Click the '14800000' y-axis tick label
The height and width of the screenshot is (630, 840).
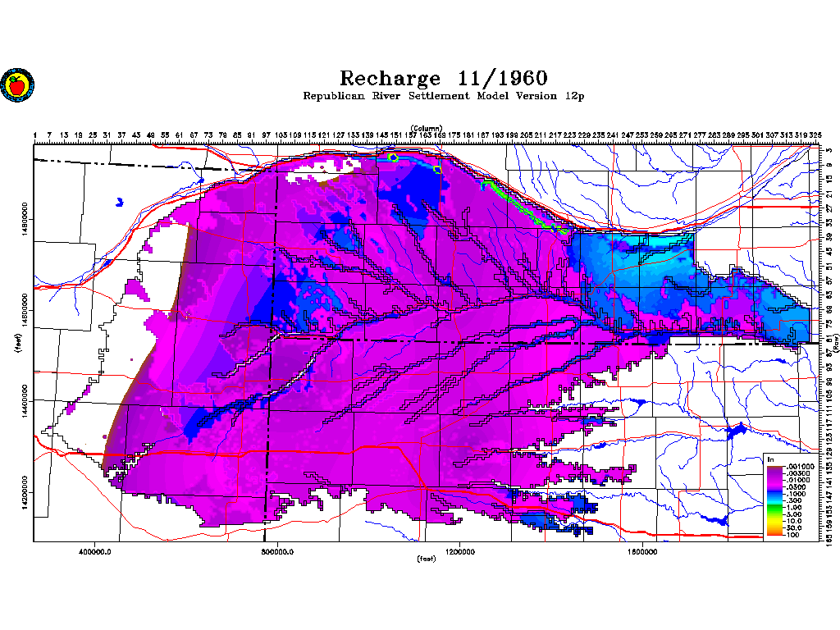25,219
